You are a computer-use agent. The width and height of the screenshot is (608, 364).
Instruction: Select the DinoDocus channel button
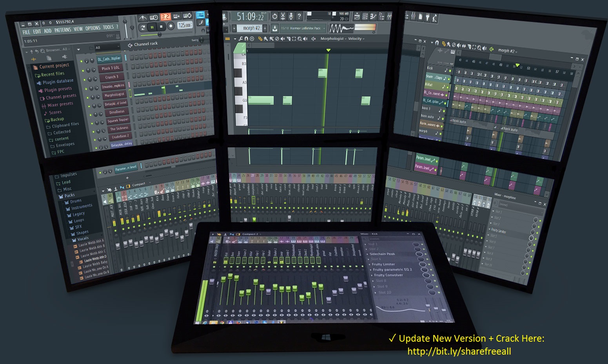tap(117, 112)
